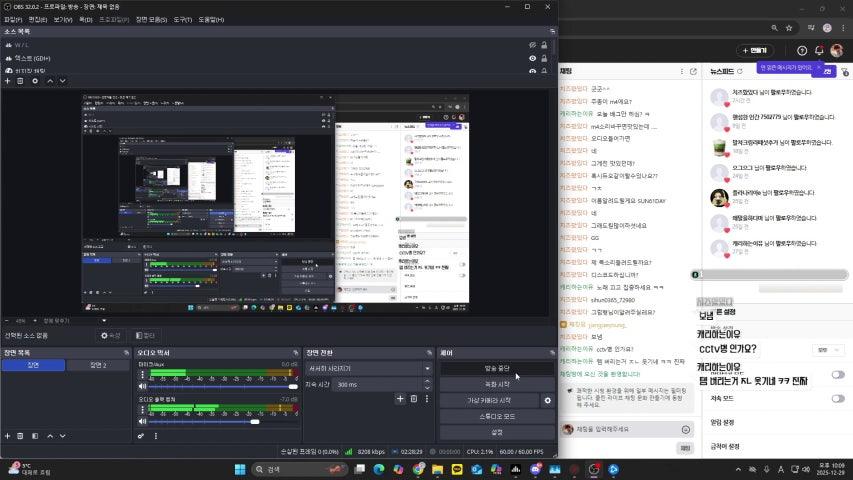Mute the 마이크/Aux speaker icon
Screen dimensions: 853x480
coord(141,386)
